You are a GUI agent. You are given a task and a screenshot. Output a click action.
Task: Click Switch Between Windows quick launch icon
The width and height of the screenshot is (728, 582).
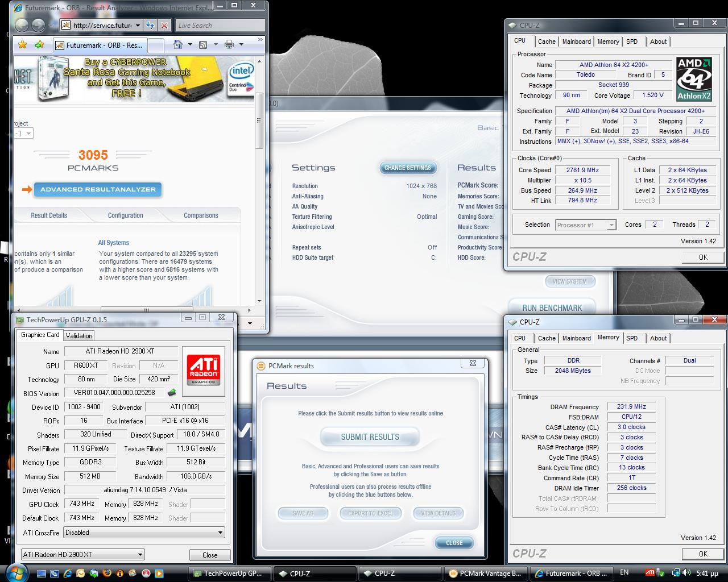coord(56,573)
